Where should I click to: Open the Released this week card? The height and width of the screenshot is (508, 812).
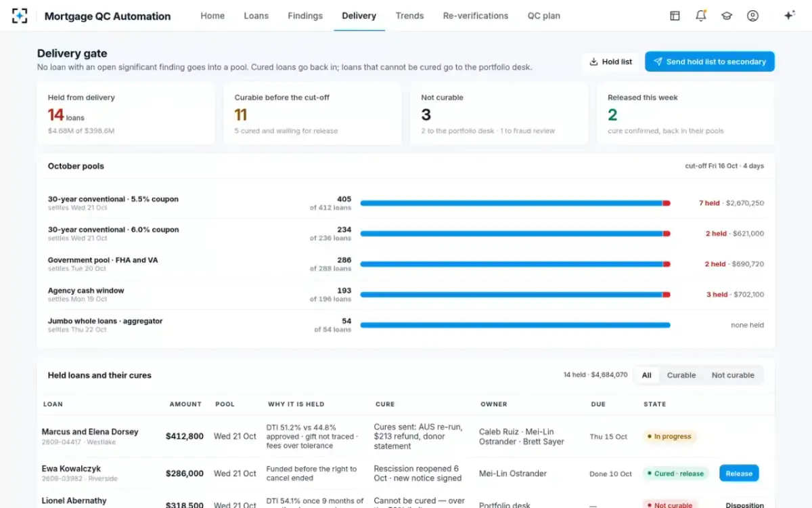tap(685, 114)
